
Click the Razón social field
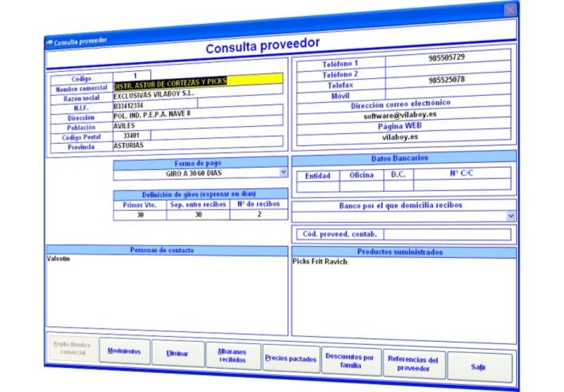pos(197,93)
